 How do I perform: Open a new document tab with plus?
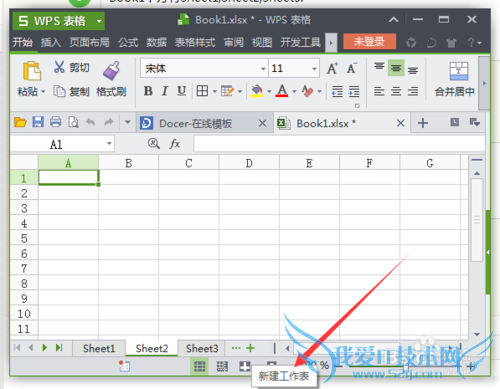point(423,123)
